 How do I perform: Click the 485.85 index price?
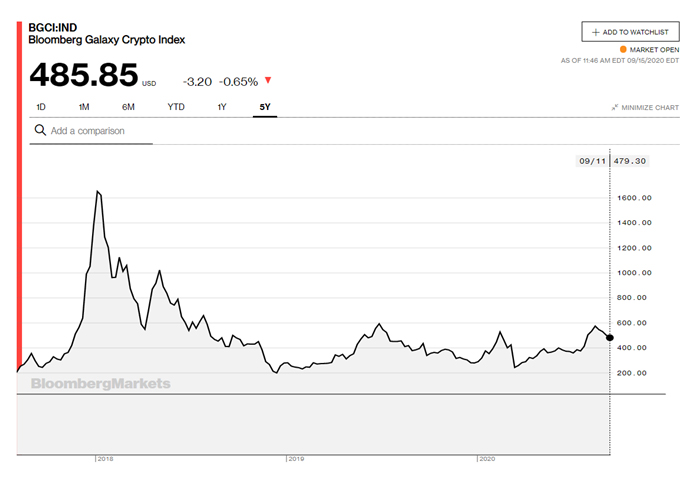point(84,74)
